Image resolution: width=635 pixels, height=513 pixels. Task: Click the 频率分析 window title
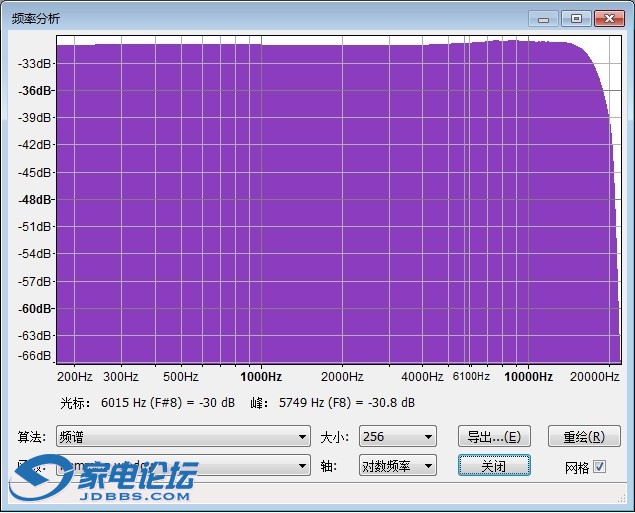tap(36, 19)
